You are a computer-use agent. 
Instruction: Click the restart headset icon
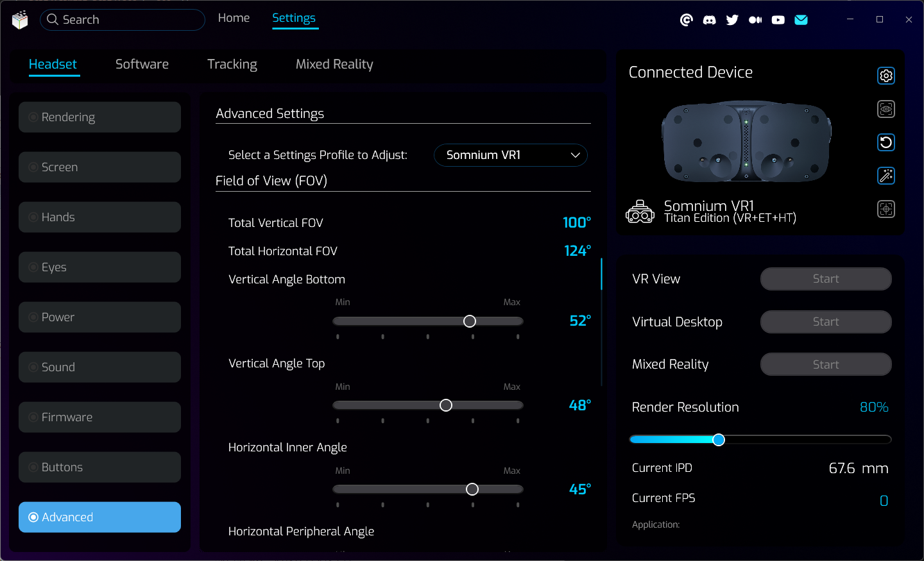click(886, 142)
